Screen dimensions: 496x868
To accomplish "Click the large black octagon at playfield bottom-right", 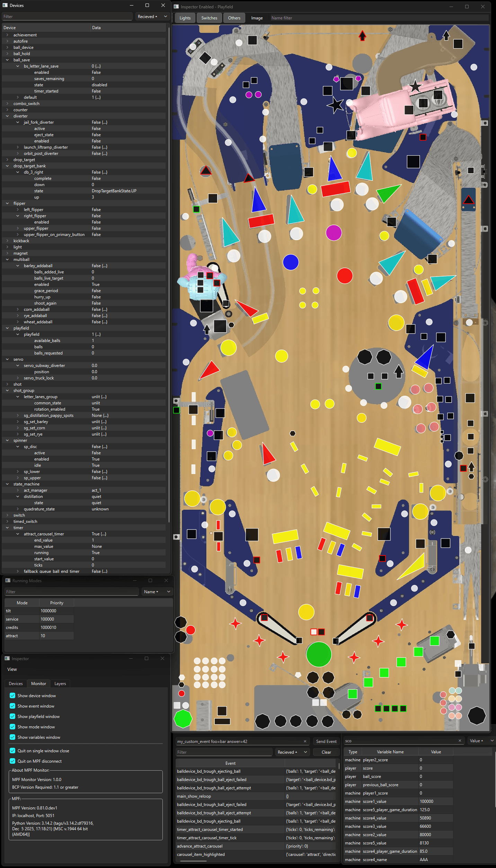I will tap(477, 716).
